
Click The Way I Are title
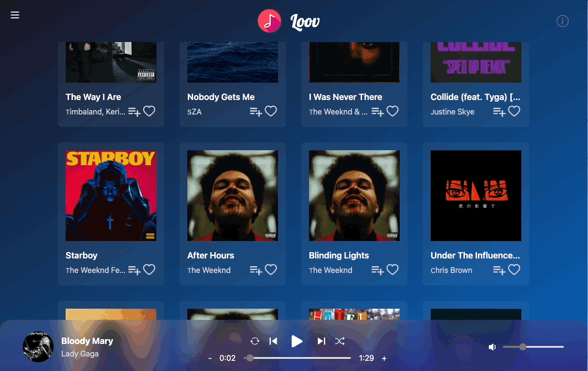pos(93,97)
